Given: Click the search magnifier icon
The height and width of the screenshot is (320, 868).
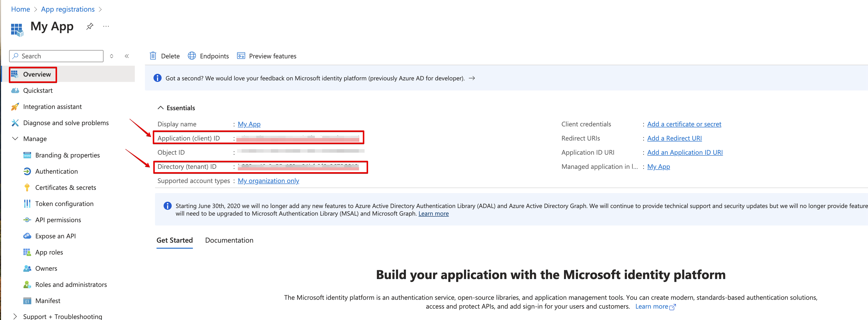Looking at the screenshot, I should pos(15,56).
